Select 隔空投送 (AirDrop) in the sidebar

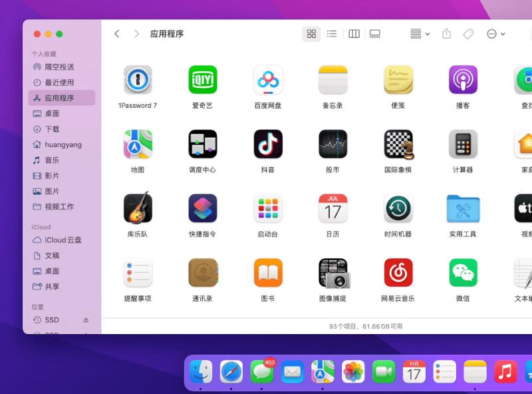point(60,66)
